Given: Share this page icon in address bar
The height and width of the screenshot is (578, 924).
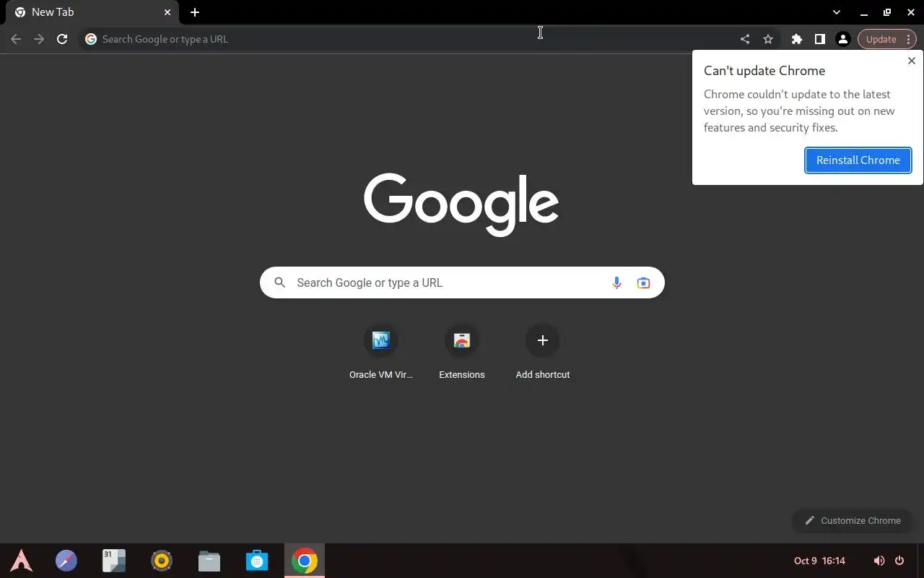Looking at the screenshot, I should (x=745, y=39).
